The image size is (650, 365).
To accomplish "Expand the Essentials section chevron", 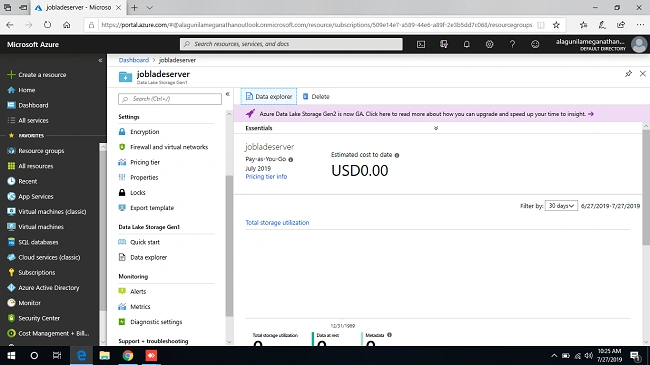I will tap(436, 128).
